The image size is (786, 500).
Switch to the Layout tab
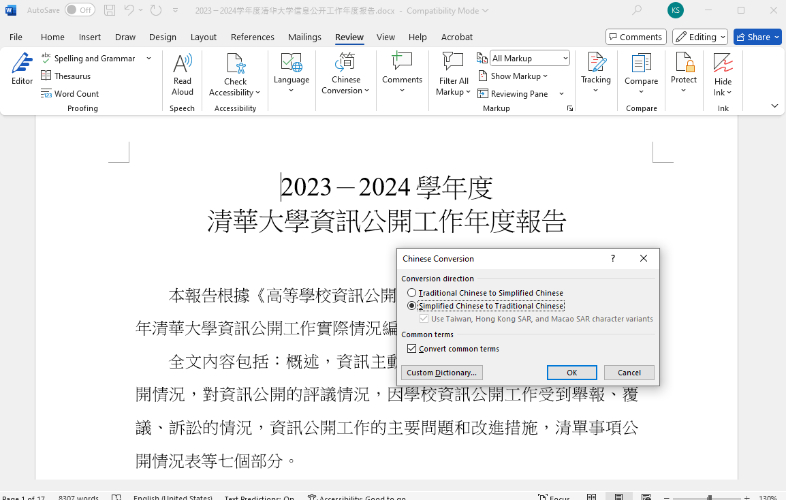coord(203,37)
